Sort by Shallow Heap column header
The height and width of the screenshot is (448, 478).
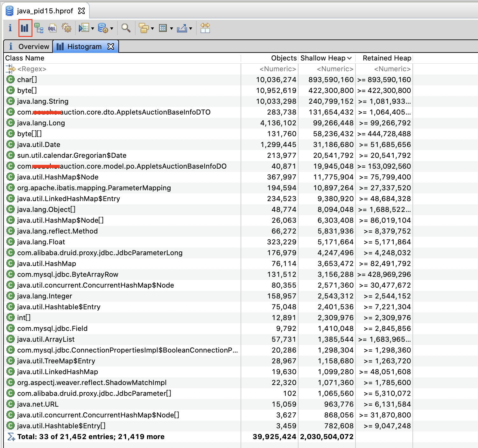point(327,58)
